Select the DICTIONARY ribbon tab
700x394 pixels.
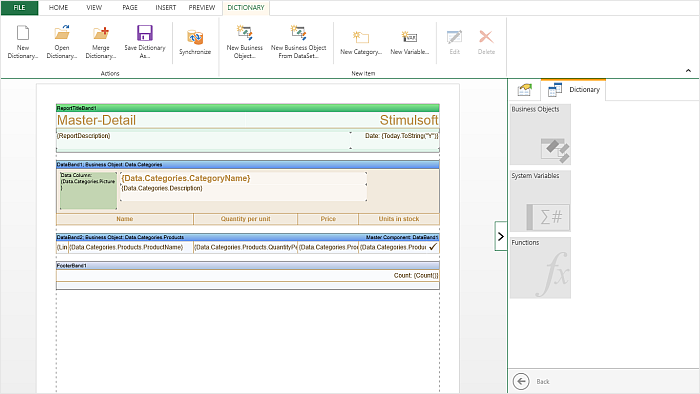pos(246,8)
